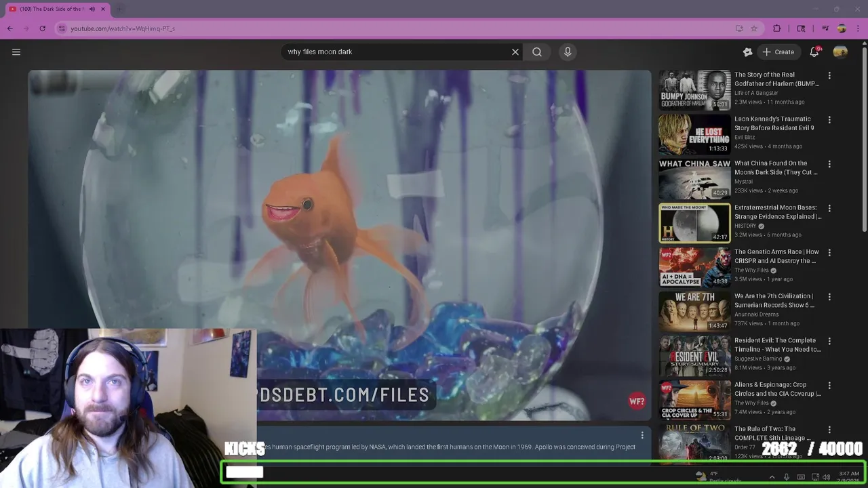Open more options for Crop Circles video
The image size is (868, 488).
point(829,386)
